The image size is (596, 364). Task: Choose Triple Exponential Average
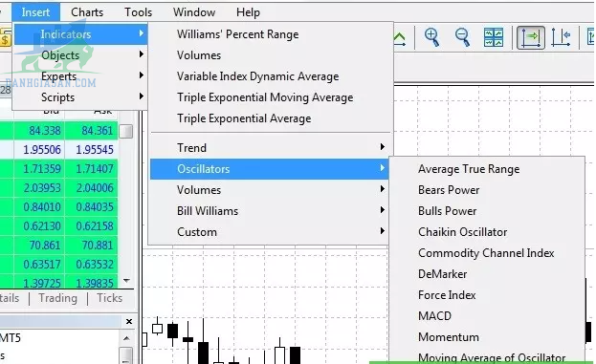coord(271,118)
